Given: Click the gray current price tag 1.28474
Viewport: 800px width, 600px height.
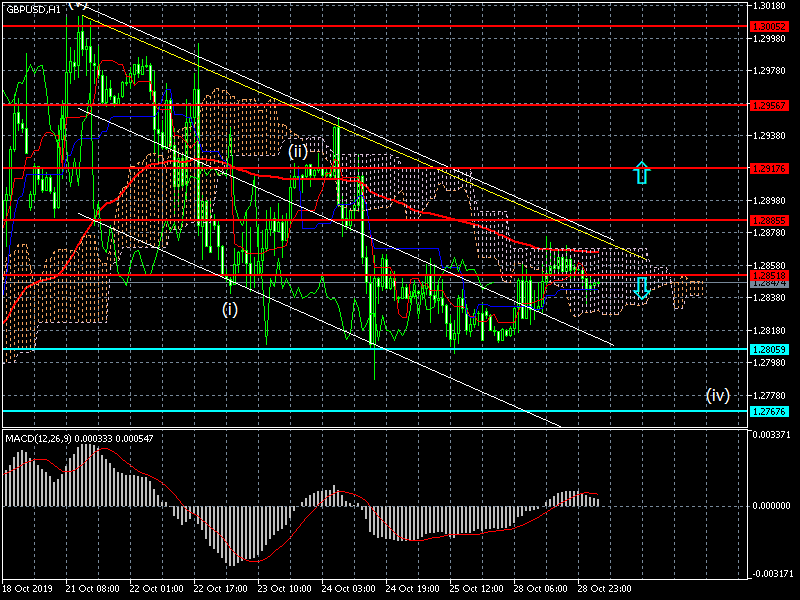Looking at the screenshot, I should [769, 283].
